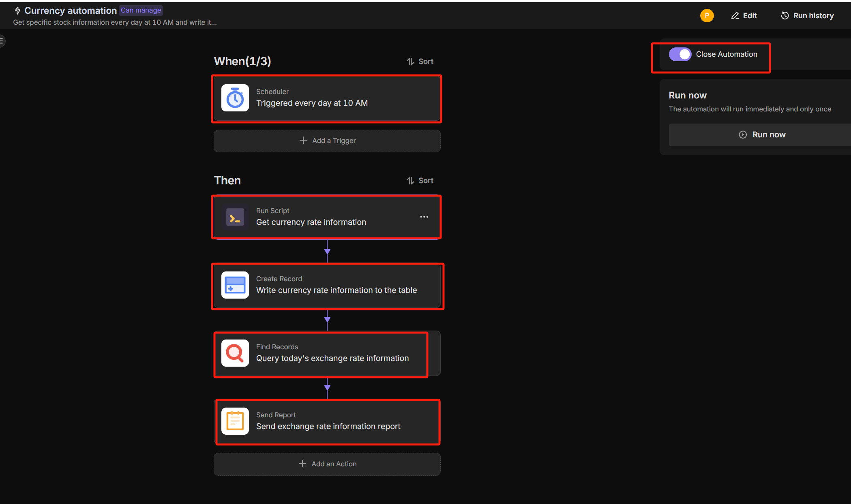Click the clock icon beside Run history
The height and width of the screenshot is (504, 851).
tap(785, 16)
